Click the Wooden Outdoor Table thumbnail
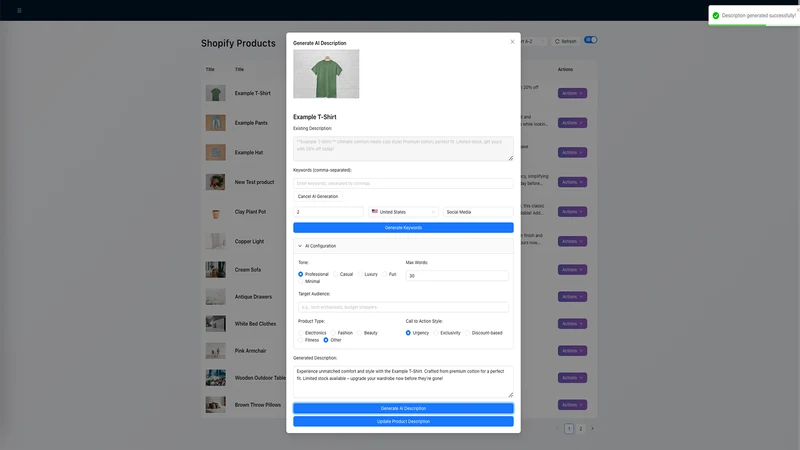The width and height of the screenshot is (800, 450). pos(215,378)
